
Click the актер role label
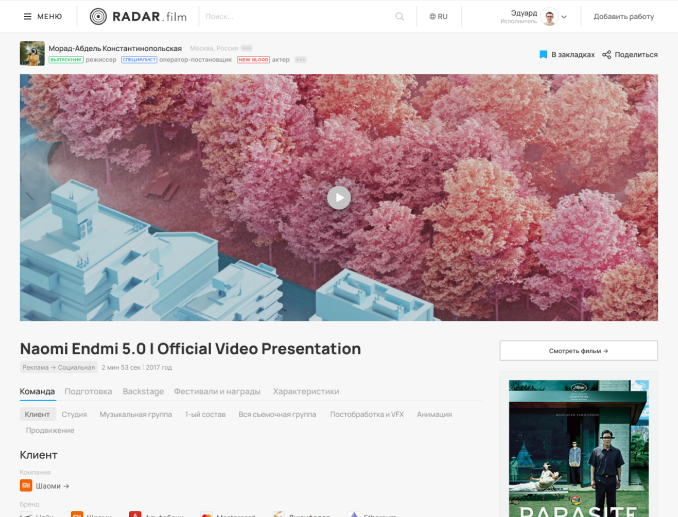coord(281,60)
